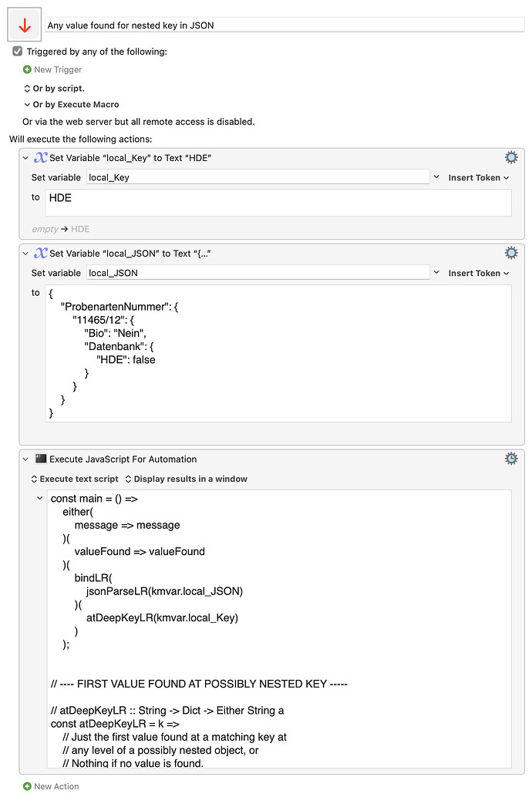Open gear menu of the local_JSON action
The image size is (532, 797).
coord(511,253)
